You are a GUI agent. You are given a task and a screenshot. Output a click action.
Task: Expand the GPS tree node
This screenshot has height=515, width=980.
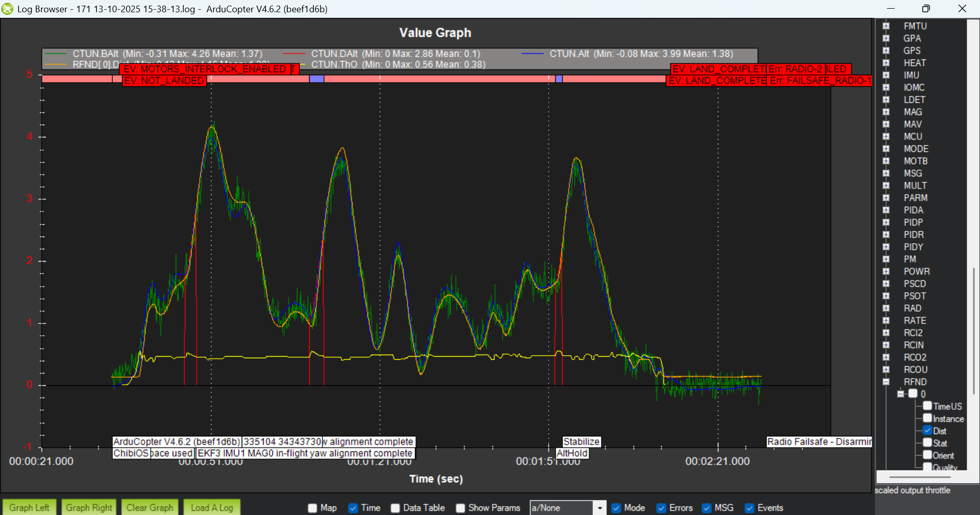(x=886, y=51)
